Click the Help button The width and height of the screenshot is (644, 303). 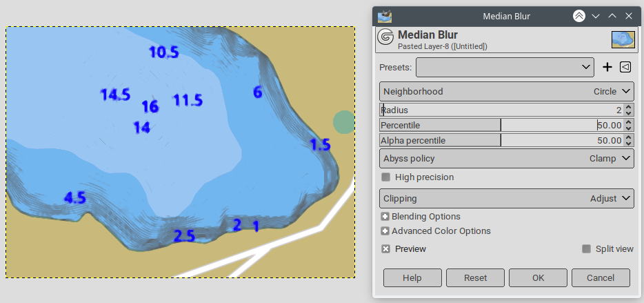pos(412,278)
